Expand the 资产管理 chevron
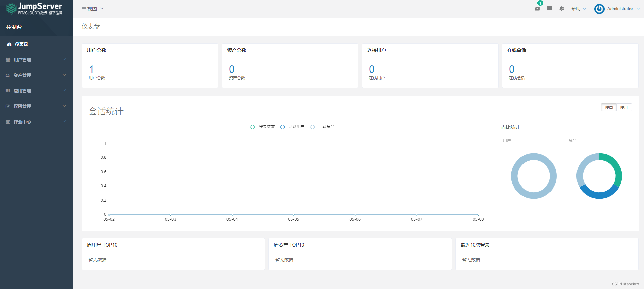 (x=64, y=75)
